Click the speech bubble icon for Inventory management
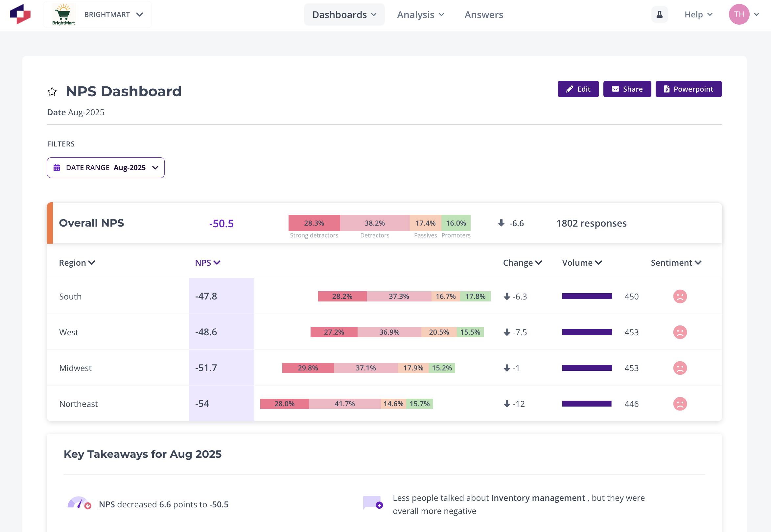 coord(373,503)
